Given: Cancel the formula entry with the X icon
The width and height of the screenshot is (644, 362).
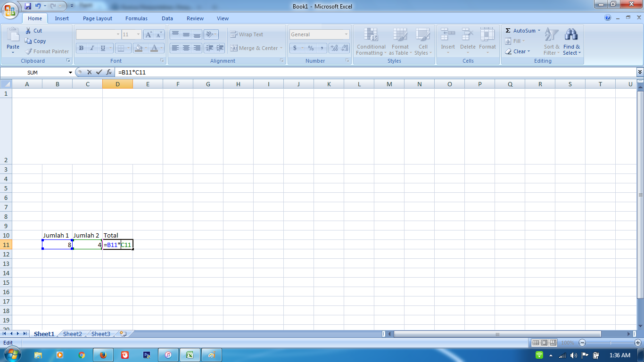Looking at the screenshot, I should click(x=89, y=73).
